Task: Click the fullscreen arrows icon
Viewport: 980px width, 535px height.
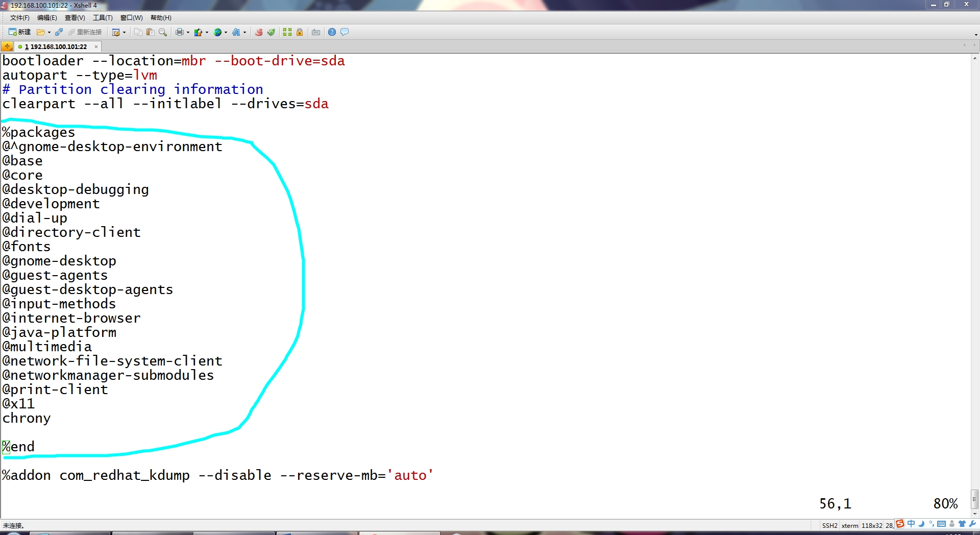Action: (x=287, y=32)
